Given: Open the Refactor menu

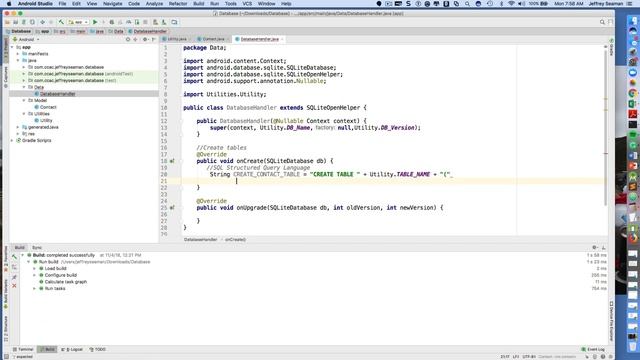Looking at the screenshot, I should [x=178, y=4].
